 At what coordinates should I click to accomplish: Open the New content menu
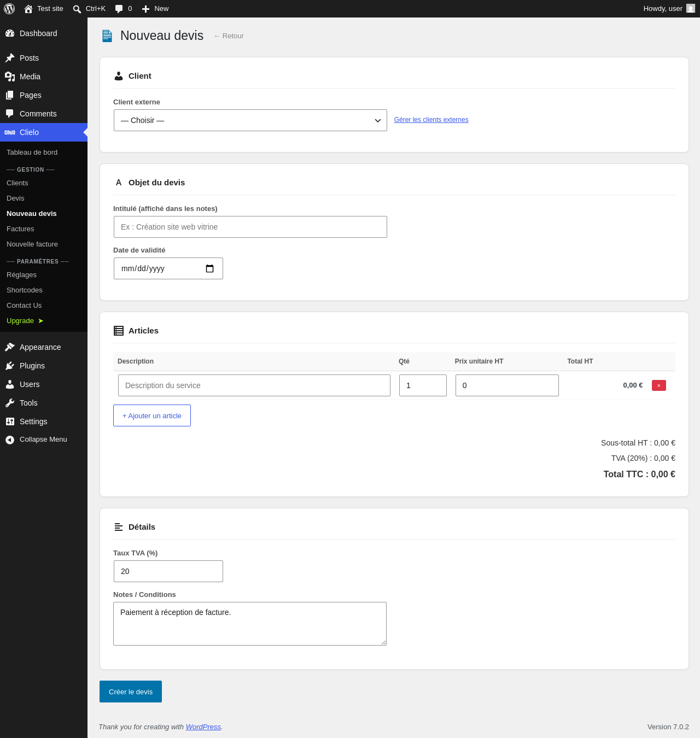click(x=155, y=9)
